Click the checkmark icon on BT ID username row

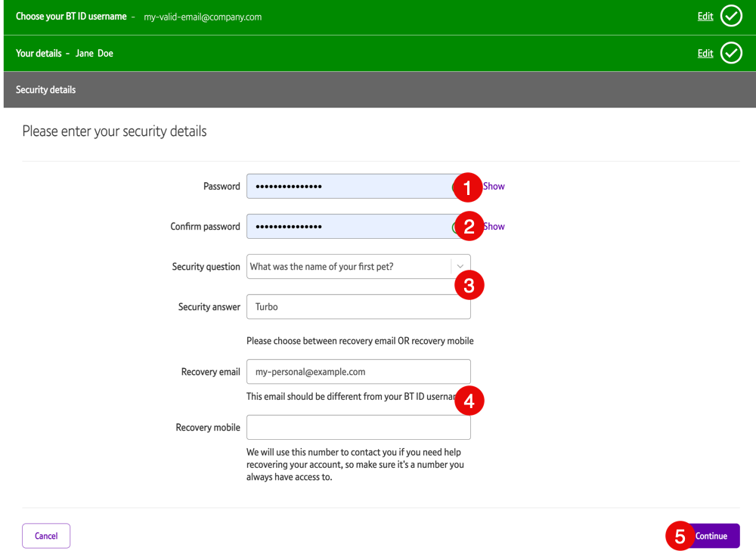(731, 16)
